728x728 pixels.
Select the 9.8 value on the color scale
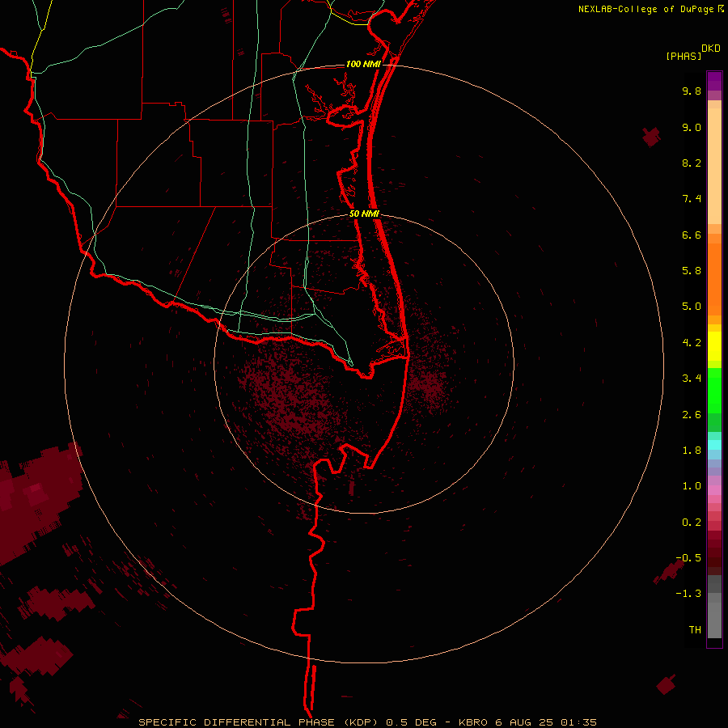(692, 91)
